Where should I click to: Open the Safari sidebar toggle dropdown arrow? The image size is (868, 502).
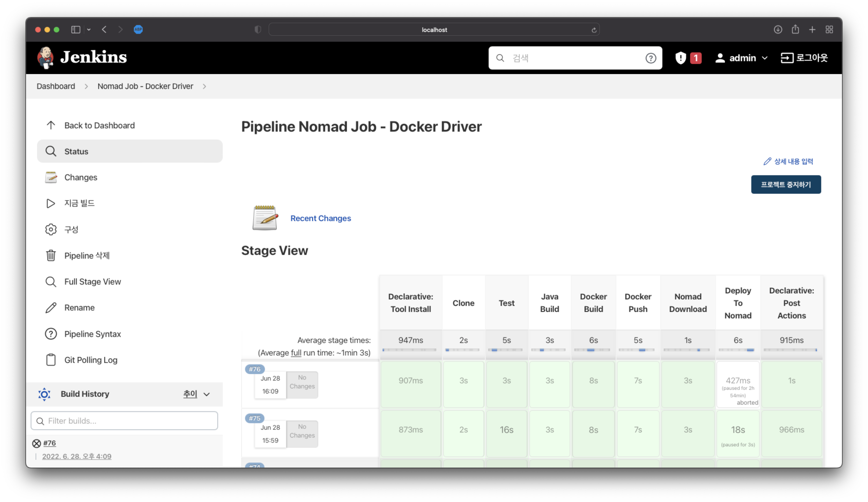click(89, 30)
